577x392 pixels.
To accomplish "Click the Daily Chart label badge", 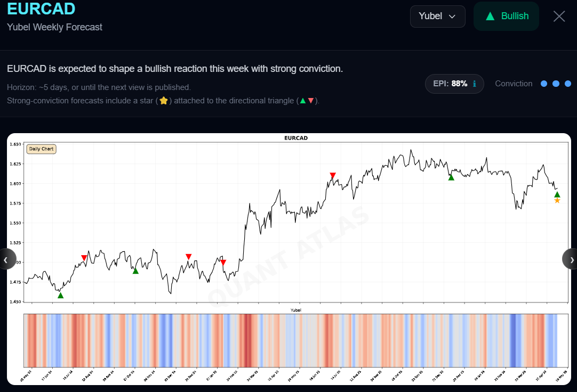I will click(x=41, y=149).
